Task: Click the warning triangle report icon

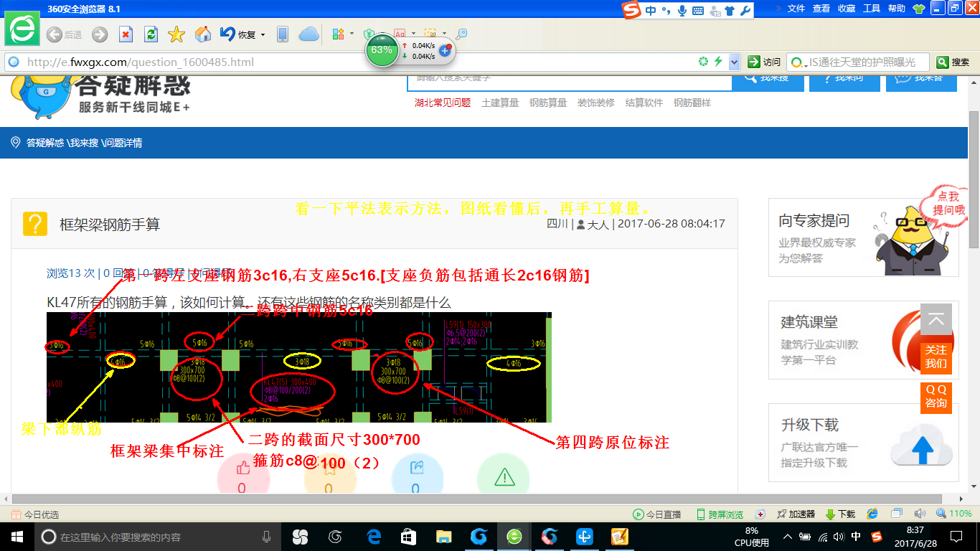Action: pos(504,476)
